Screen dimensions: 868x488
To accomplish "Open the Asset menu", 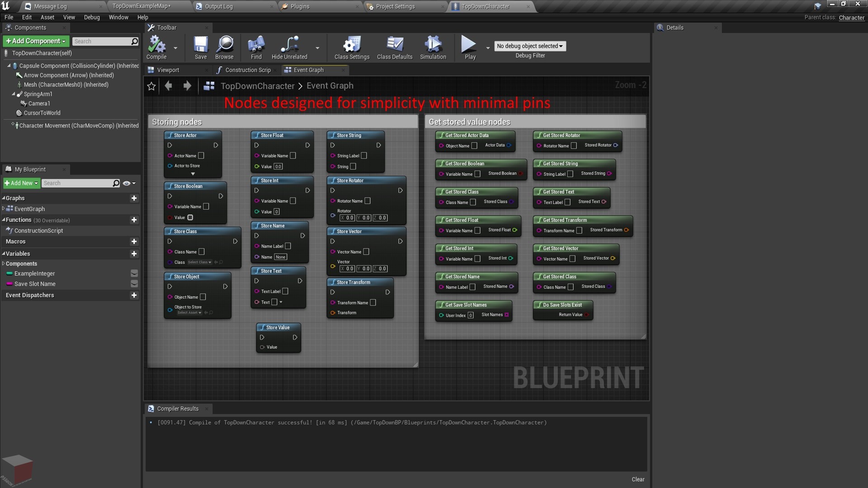I will (x=47, y=17).
